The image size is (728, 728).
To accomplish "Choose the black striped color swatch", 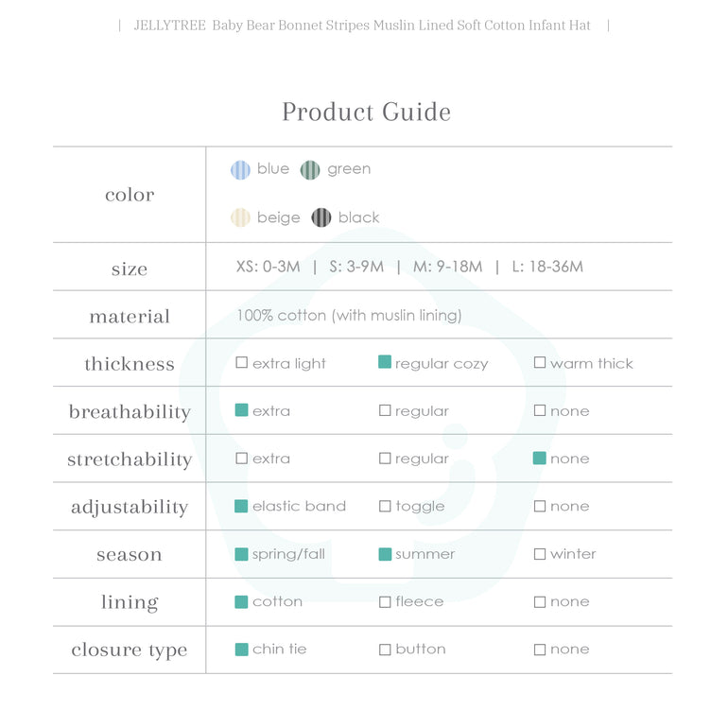I will pos(321,217).
